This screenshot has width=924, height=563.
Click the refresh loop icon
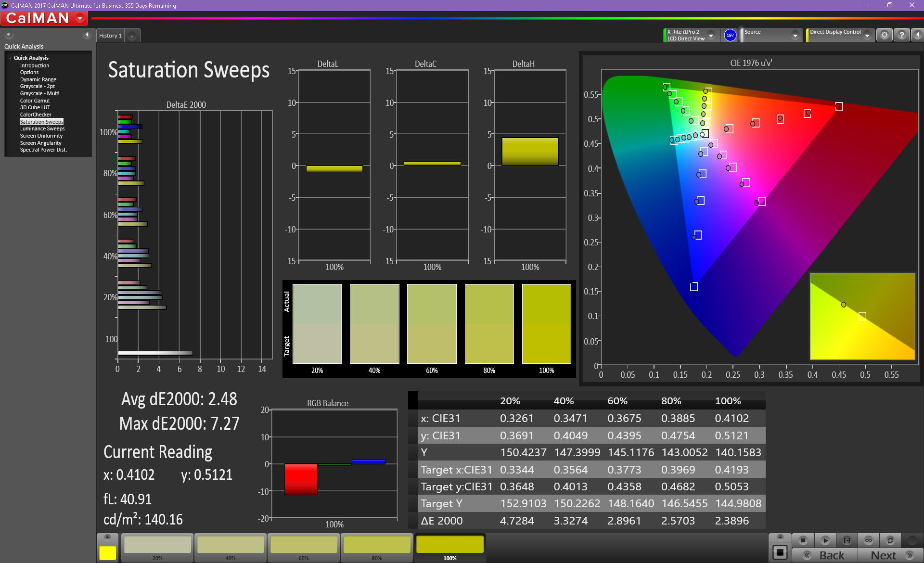pos(890,540)
